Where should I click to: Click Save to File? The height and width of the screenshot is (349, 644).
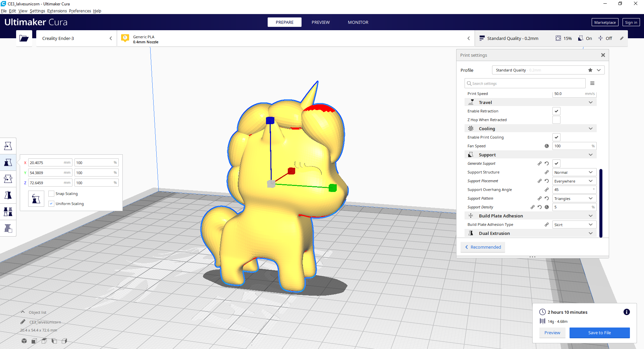click(x=599, y=333)
